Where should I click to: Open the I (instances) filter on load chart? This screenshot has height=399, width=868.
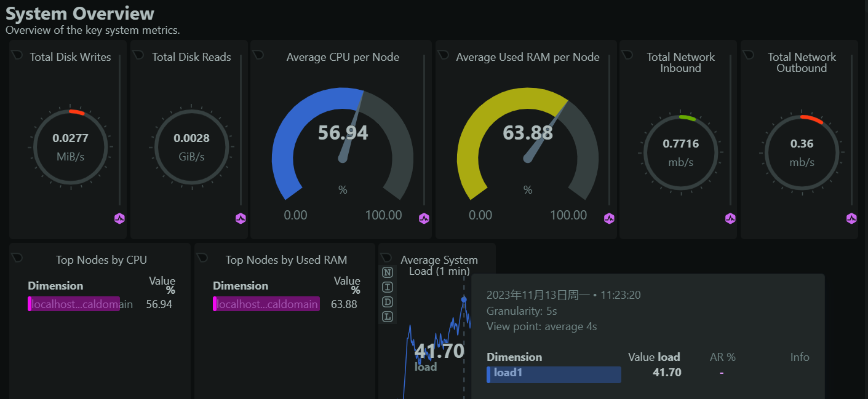[x=388, y=287]
